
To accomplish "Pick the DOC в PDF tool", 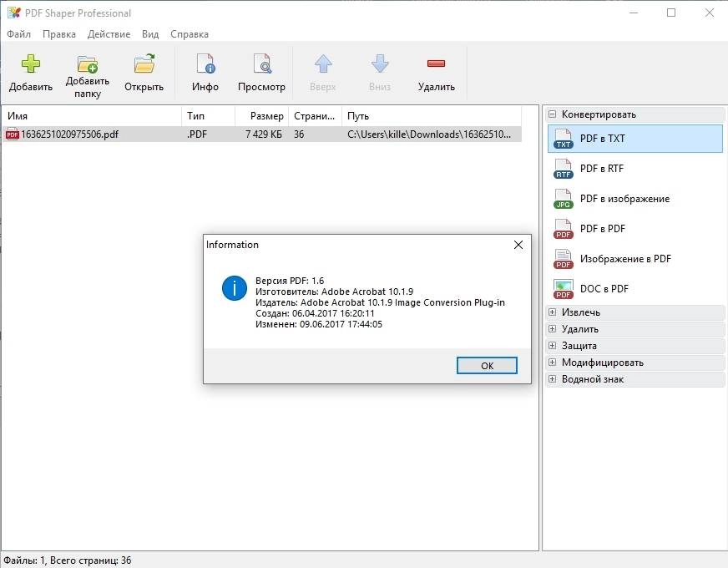I will [635, 289].
